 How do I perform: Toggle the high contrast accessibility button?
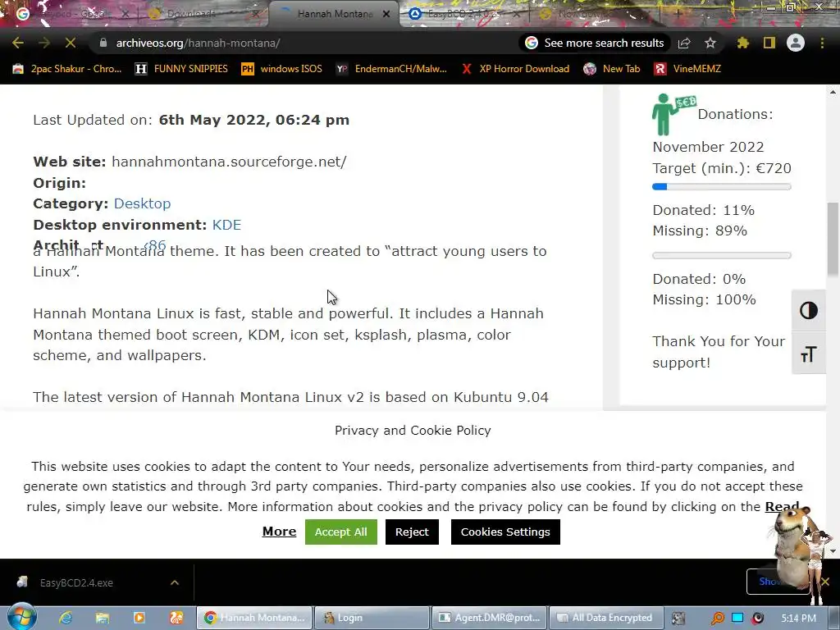tap(808, 311)
